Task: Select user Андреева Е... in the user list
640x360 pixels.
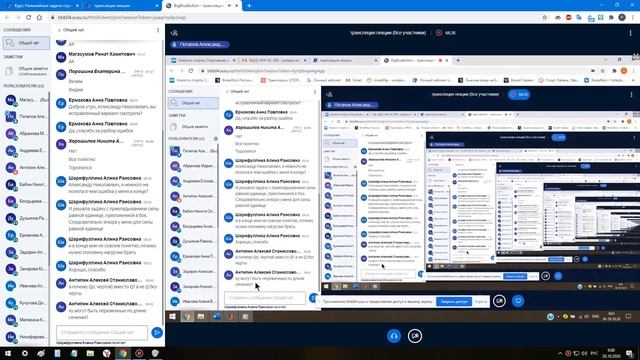Action: (25, 150)
